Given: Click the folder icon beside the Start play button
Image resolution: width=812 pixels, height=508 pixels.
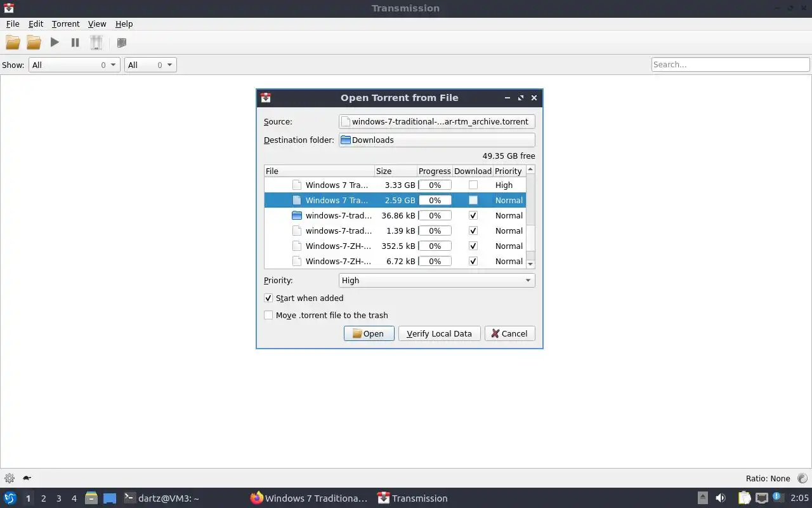Looking at the screenshot, I should coord(34,43).
